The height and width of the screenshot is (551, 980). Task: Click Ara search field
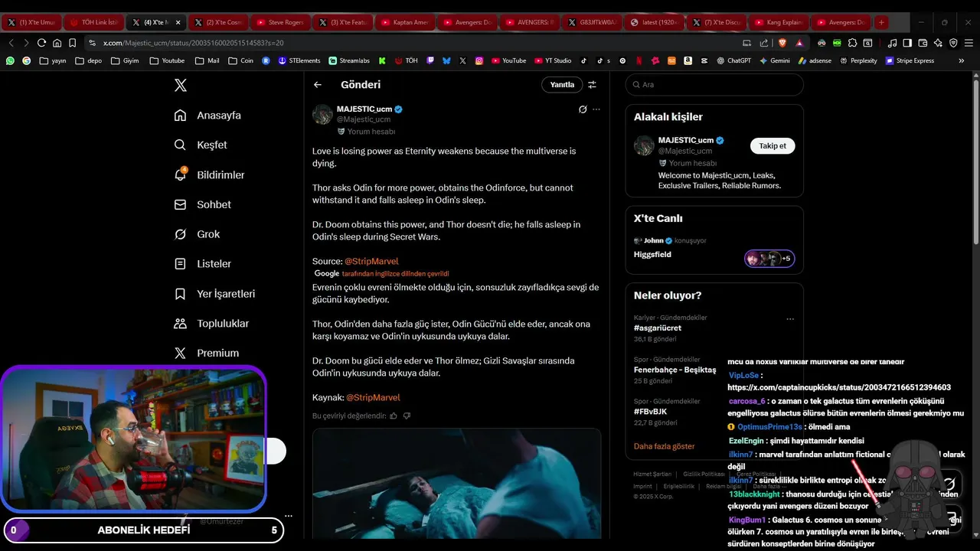click(714, 85)
